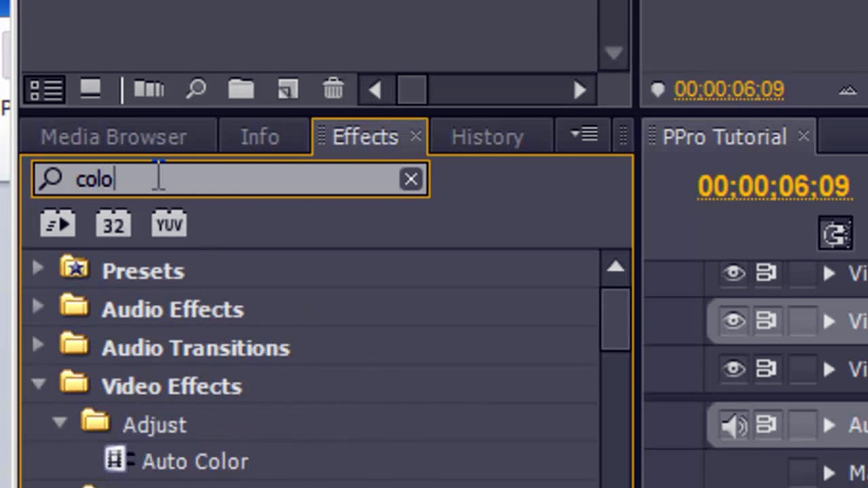Switch to the Media Browser tab

click(x=113, y=137)
